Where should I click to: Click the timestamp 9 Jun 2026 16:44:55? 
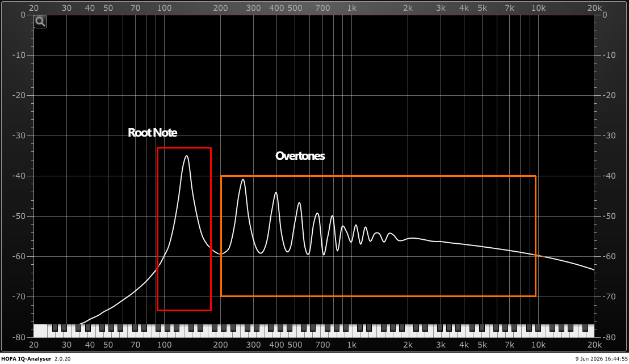point(601,359)
